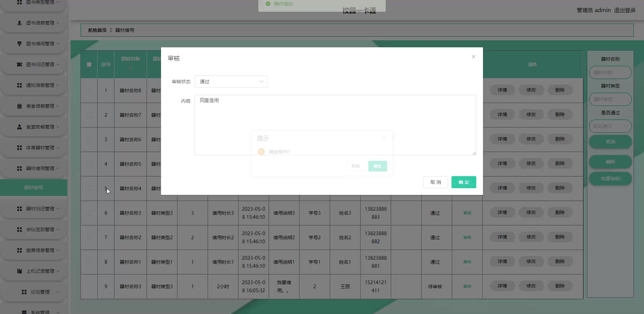Image resolution: width=644 pixels, height=314 pixels.
Task: Expand 上机记录管理 using its chevron
Action: click(x=58, y=271)
